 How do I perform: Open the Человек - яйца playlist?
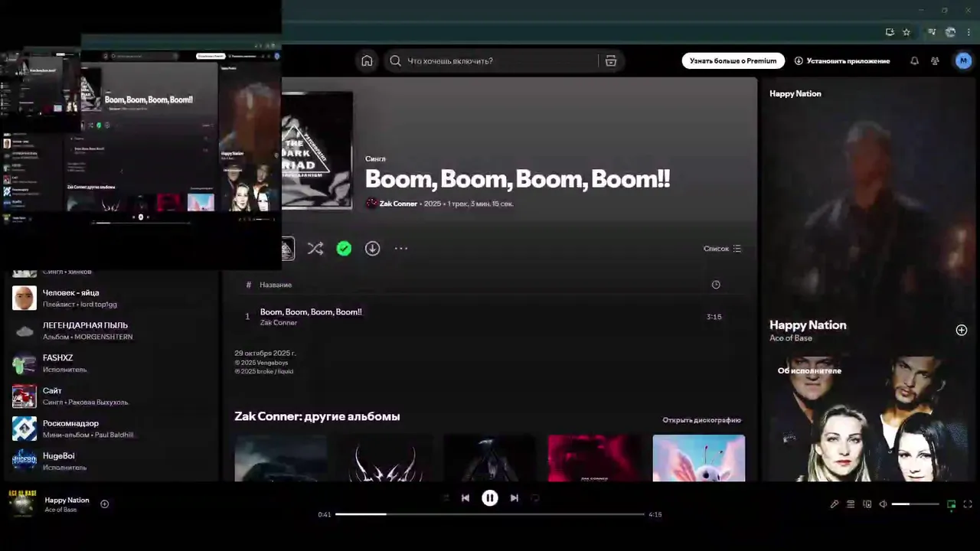[111, 298]
